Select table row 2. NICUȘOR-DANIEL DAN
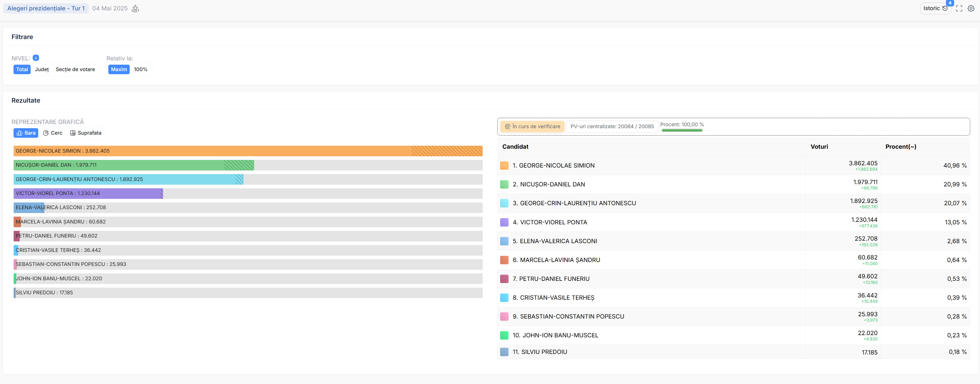980x384 pixels. click(x=734, y=184)
